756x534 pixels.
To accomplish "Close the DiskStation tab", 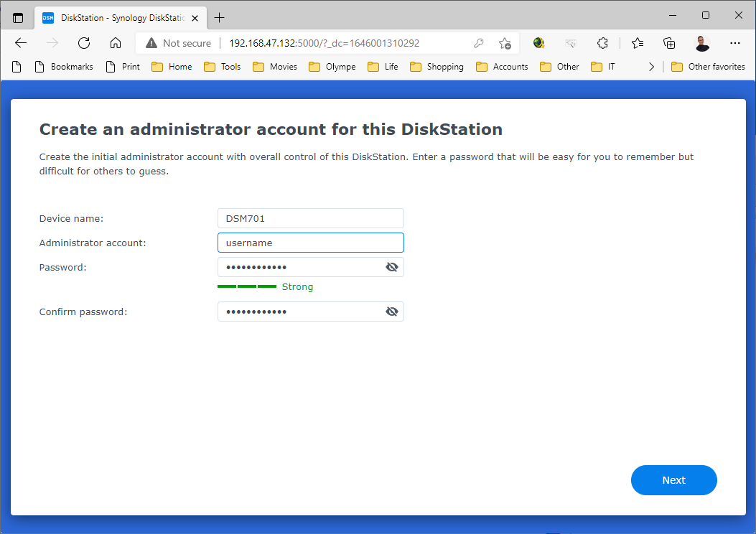I will tap(195, 19).
